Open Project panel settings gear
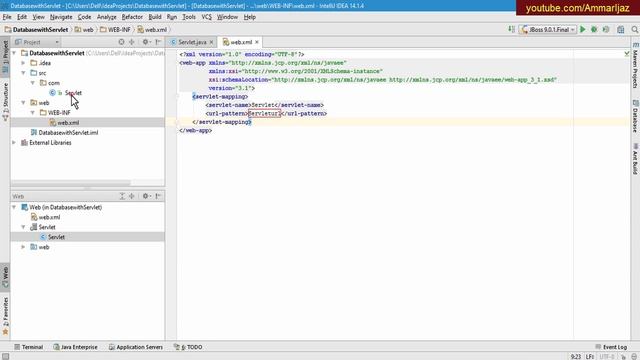Viewport: 640px width, 360px height. [x=146, y=42]
